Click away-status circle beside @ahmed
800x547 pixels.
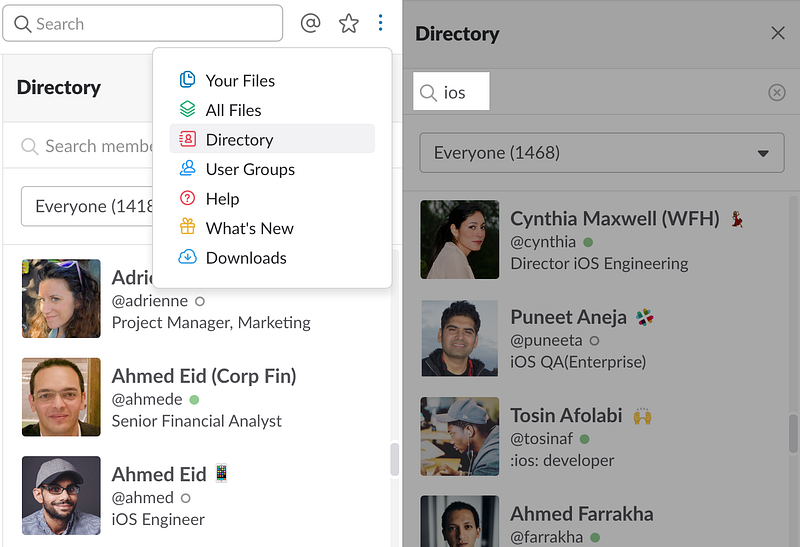point(186,498)
